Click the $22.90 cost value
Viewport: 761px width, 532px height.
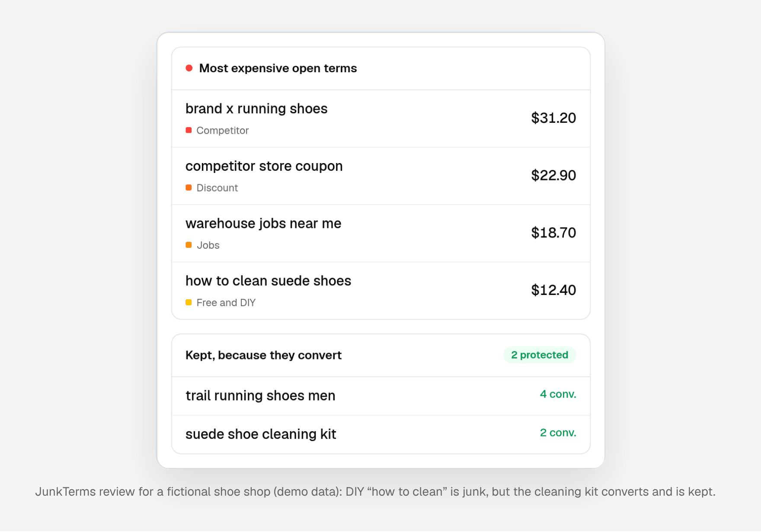553,176
